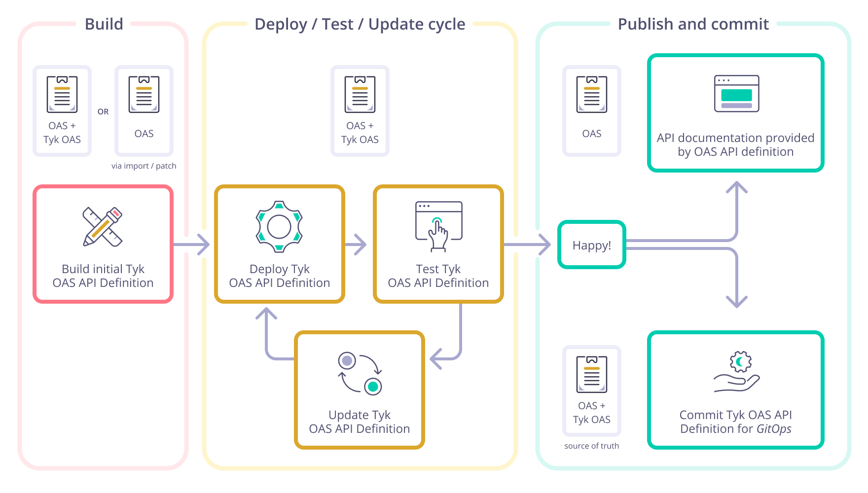Image resolution: width=868 pixels, height=493 pixels.
Task: Click the API documentation browser window icon
Action: coord(736,94)
